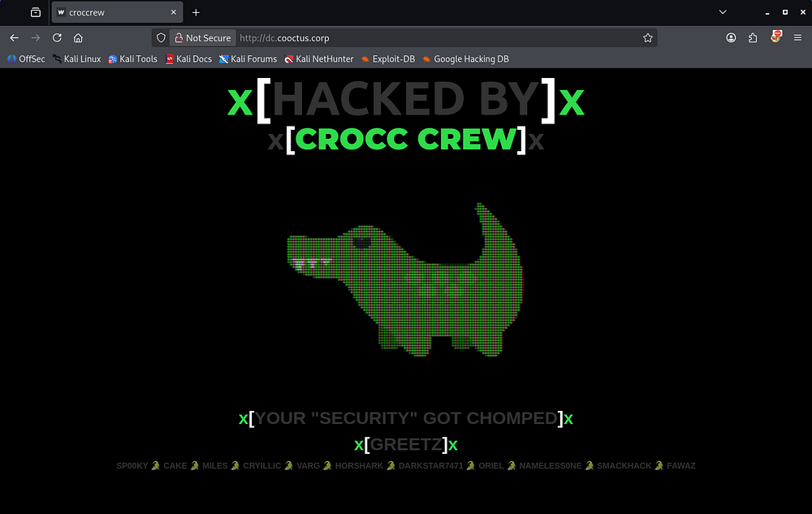The image size is (812, 514).
Task: Bookmark this page with the star icon
Action: [x=647, y=38]
